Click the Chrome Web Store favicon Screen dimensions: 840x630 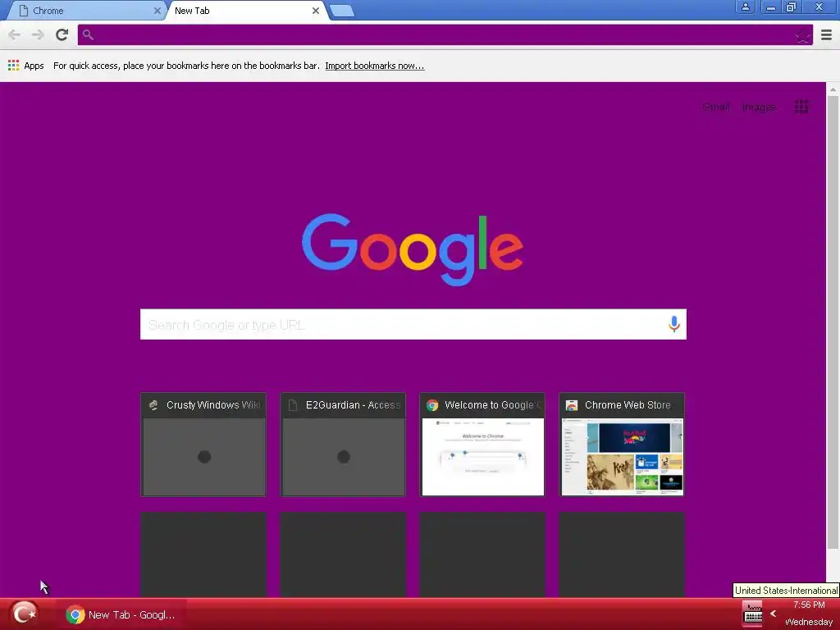(x=572, y=405)
